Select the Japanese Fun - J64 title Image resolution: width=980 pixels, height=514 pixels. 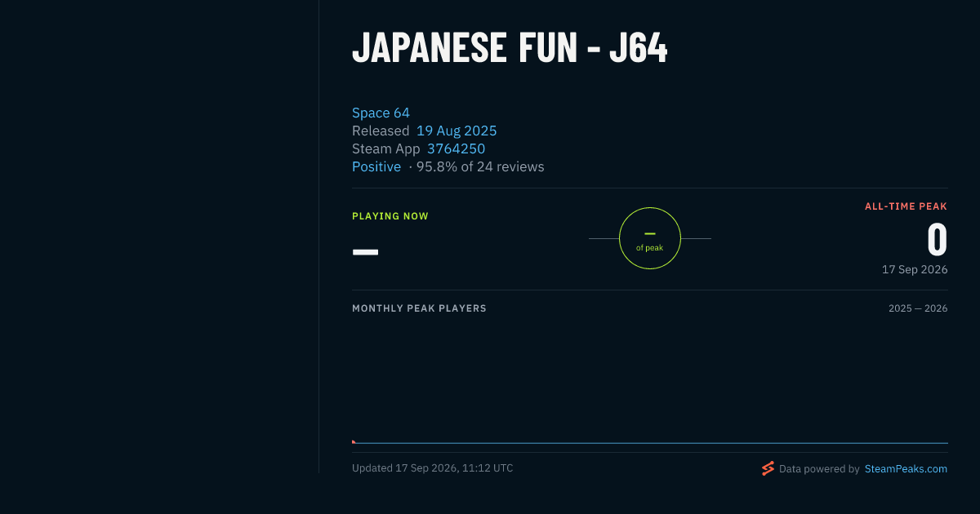[x=510, y=48]
